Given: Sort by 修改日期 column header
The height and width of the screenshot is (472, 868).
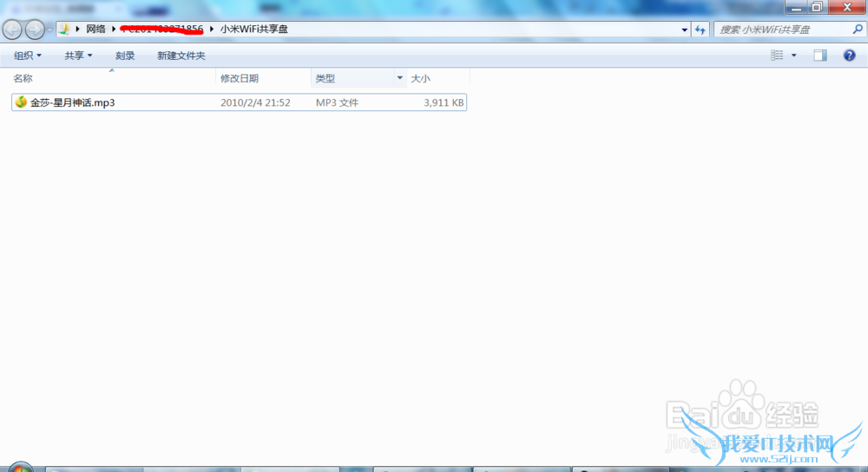Looking at the screenshot, I should click(263, 78).
